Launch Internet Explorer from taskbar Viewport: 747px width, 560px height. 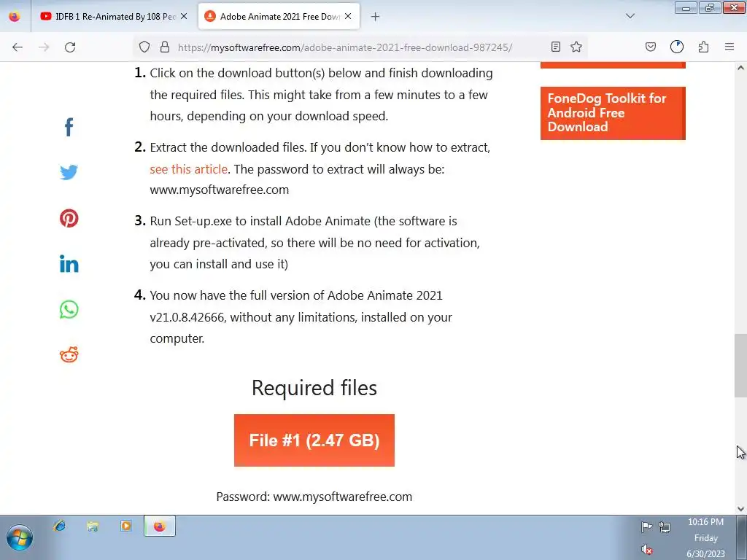click(60, 526)
